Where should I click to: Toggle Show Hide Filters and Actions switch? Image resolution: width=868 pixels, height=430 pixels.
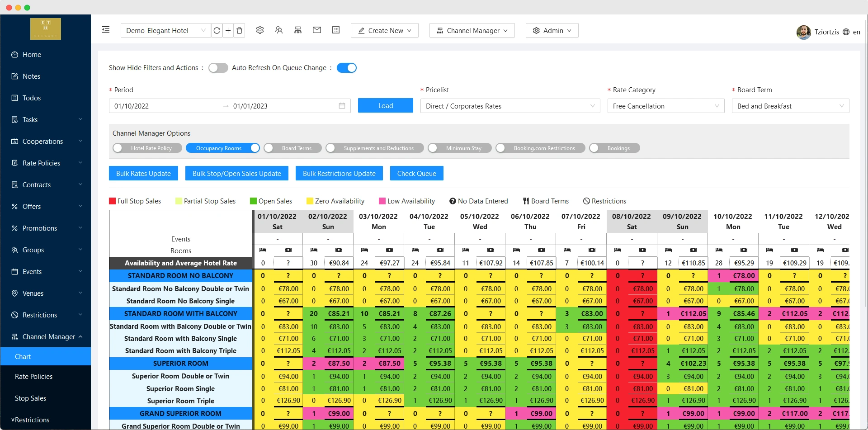coord(218,68)
